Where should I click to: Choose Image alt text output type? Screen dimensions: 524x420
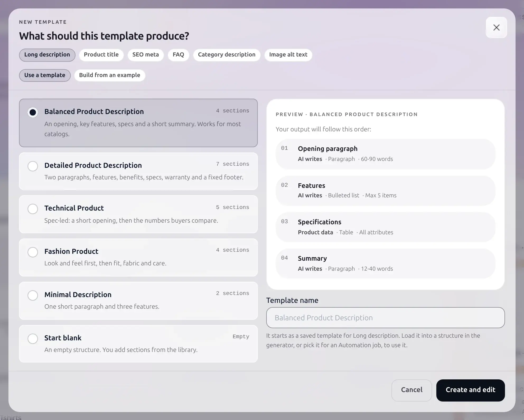[x=288, y=55]
